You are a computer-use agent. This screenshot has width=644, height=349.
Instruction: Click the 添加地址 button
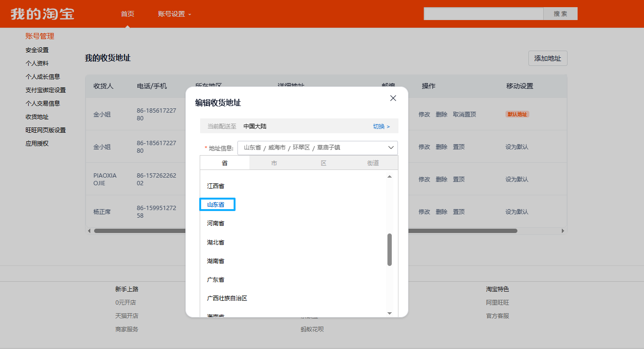click(x=547, y=58)
